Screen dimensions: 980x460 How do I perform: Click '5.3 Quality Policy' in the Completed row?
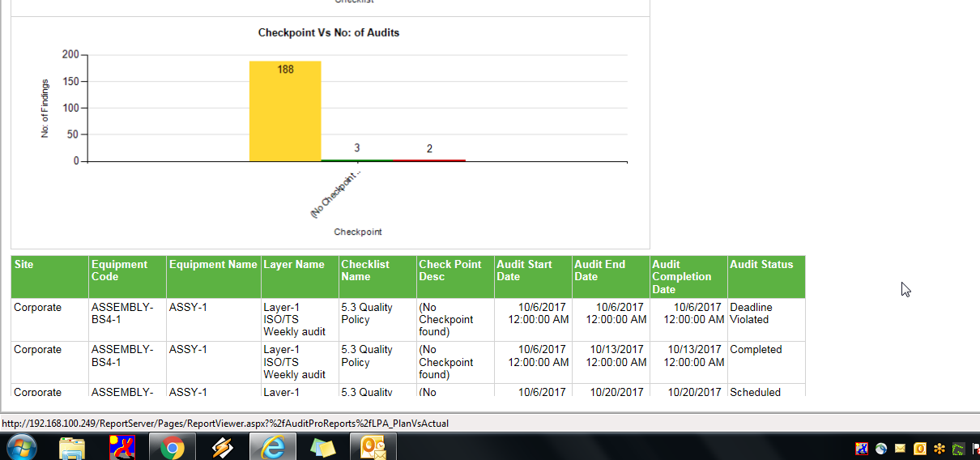pyautogui.click(x=367, y=356)
